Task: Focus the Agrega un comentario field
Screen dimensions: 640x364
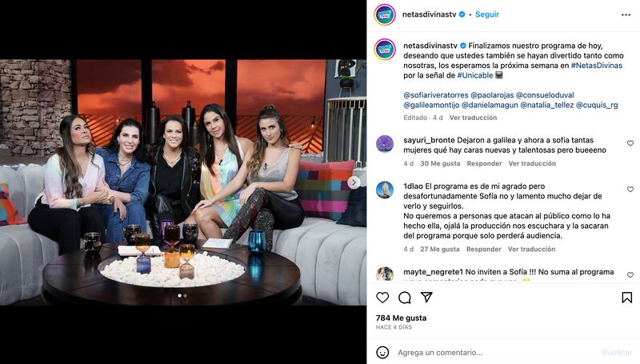Action: point(494,352)
